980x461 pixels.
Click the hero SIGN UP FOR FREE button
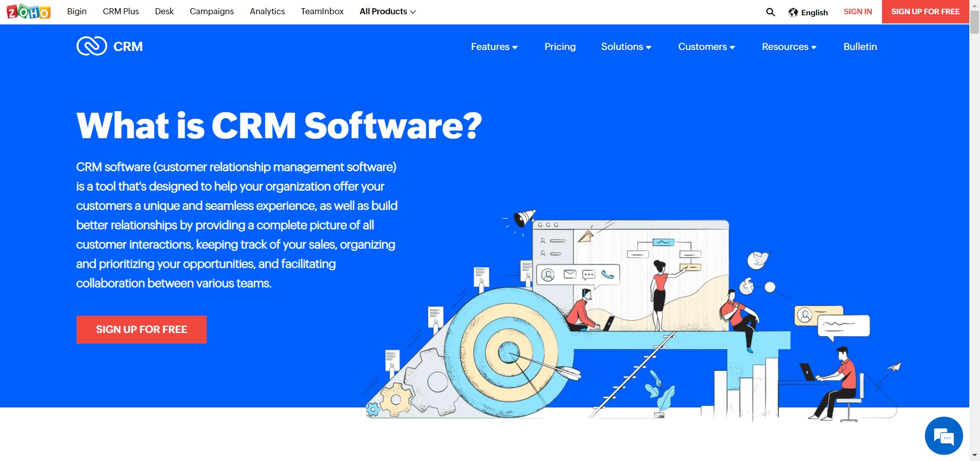(141, 329)
